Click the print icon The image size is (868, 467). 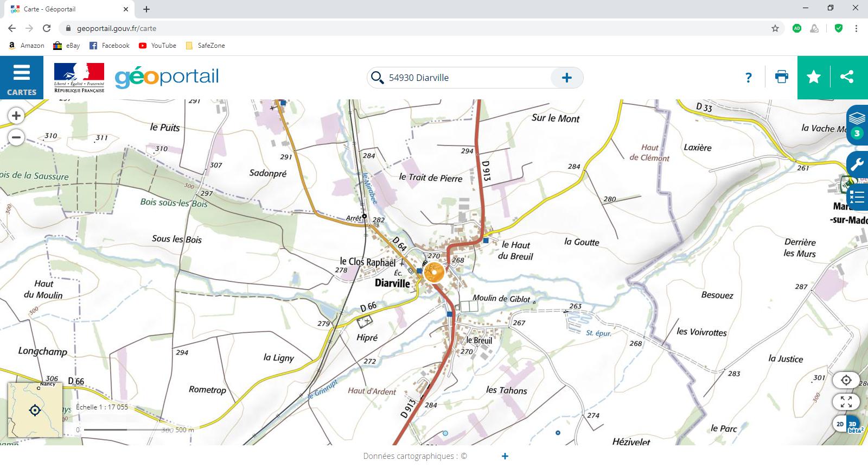[x=782, y=77]
